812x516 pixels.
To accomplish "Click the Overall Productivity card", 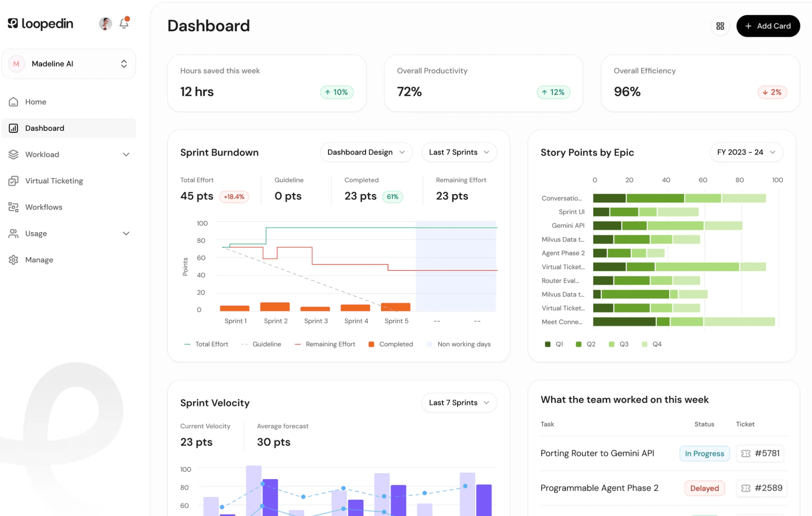I will pyautogui.click(x=483, y=83).
